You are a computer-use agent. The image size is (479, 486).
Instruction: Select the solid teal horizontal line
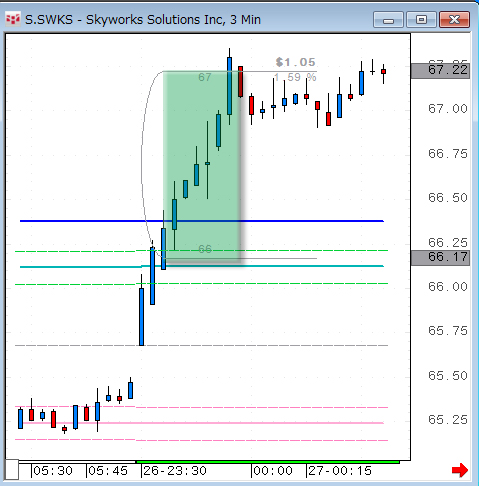(202, 266)
